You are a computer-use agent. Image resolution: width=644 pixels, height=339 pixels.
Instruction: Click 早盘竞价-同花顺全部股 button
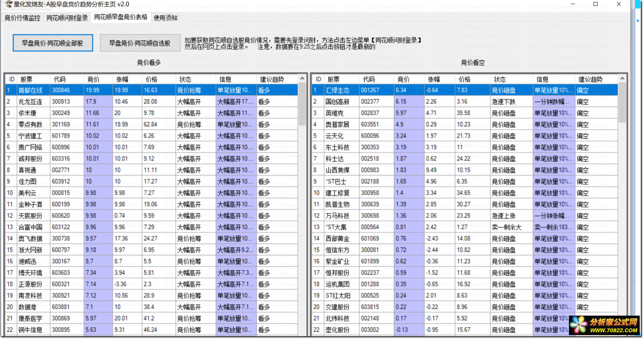pos(53,43)
